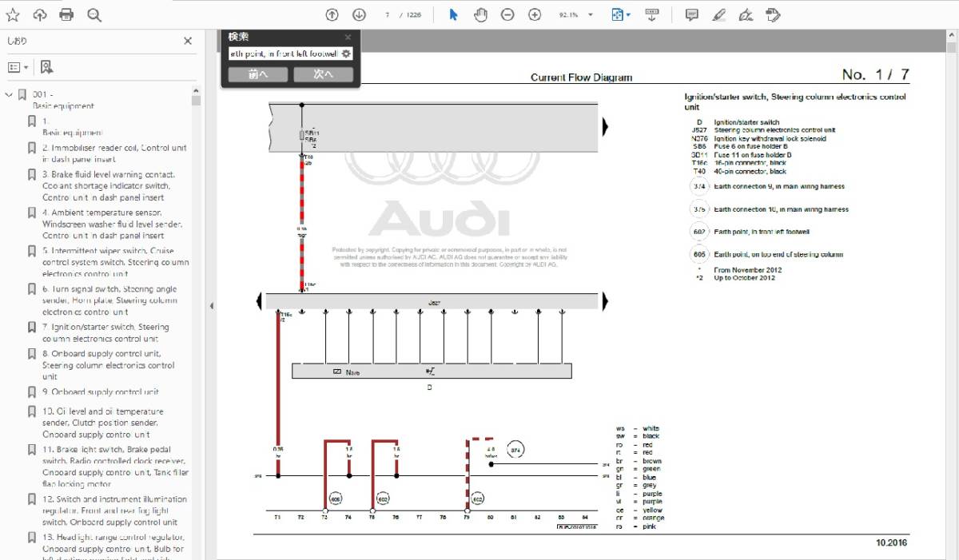The width and height of the screenshot is (959, 560).
Task: Click legend text 'Earth point, in front left footwell'
Action: (x=762, y=232)
